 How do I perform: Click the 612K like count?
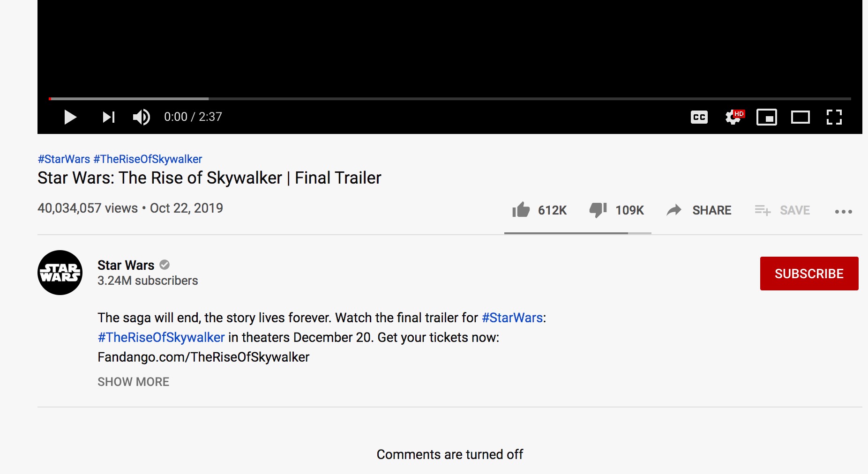(x=553, y=210)
